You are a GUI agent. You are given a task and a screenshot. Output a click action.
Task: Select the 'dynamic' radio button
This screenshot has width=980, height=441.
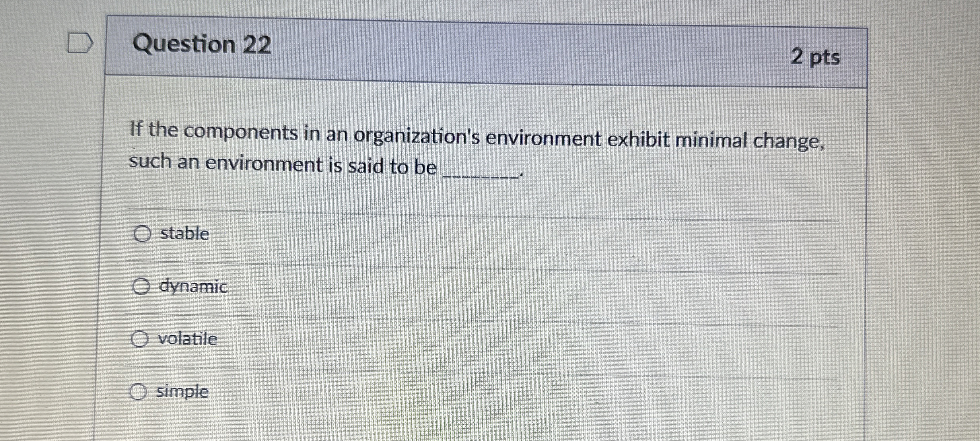[142, 287]
